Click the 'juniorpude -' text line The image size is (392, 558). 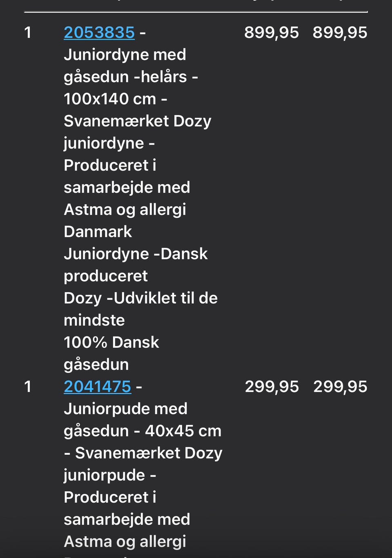[110, 475]
